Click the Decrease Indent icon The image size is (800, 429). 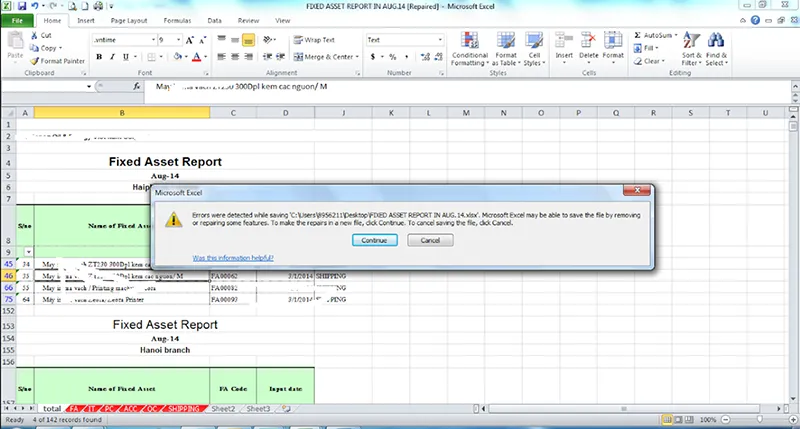pos(267,57)
